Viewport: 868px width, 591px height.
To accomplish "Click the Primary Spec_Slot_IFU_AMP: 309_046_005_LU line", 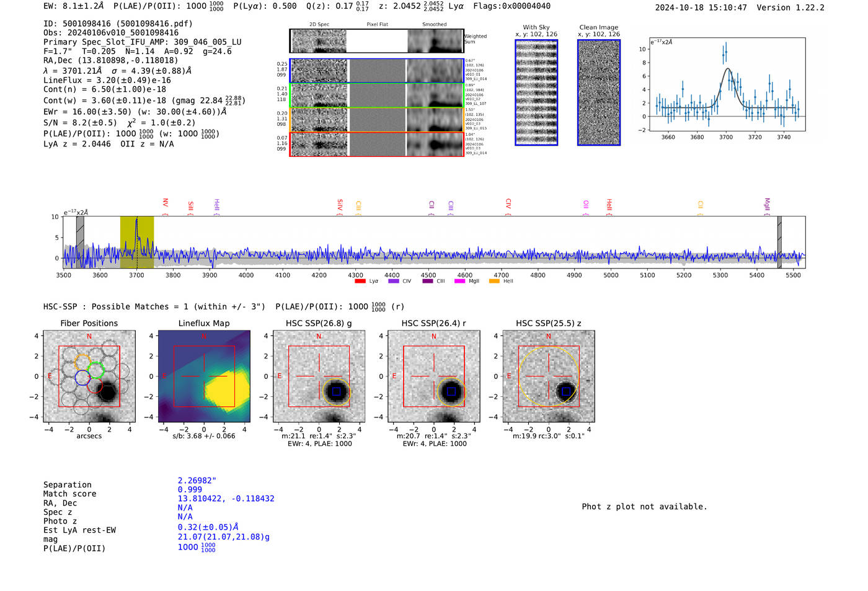I will coord(143,42).
